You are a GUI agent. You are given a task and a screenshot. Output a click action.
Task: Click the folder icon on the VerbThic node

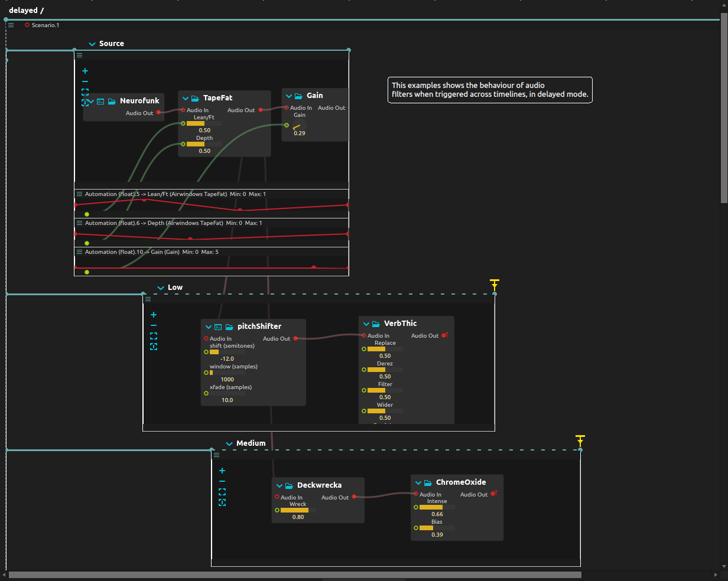click(x=375, y=323)
